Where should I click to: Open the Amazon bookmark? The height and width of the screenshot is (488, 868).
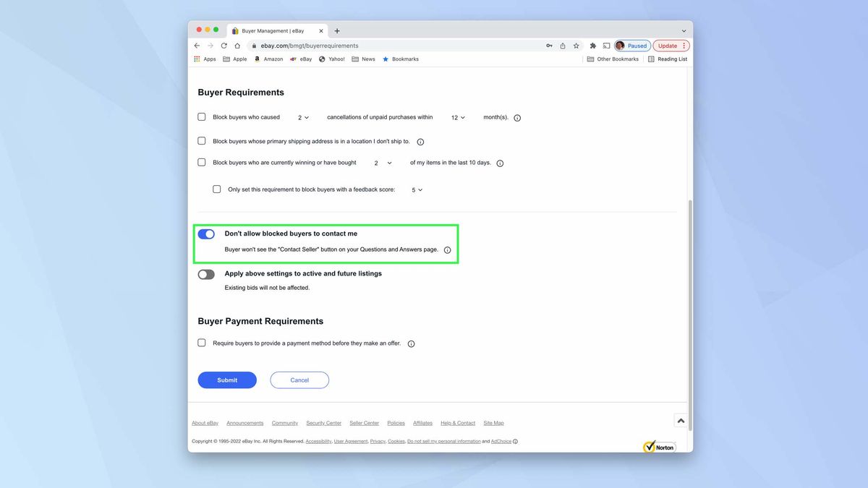(x=268, y=59)
